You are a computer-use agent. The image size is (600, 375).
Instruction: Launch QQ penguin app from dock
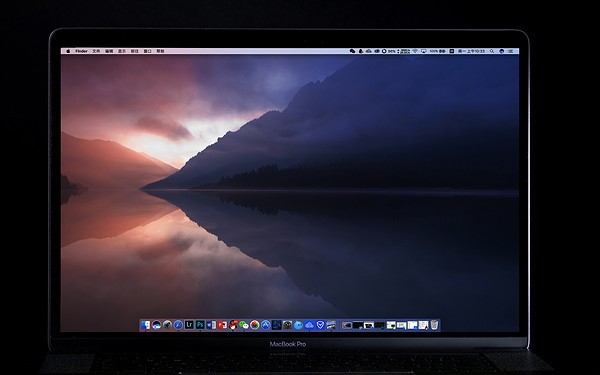click(x=233, y=325)
